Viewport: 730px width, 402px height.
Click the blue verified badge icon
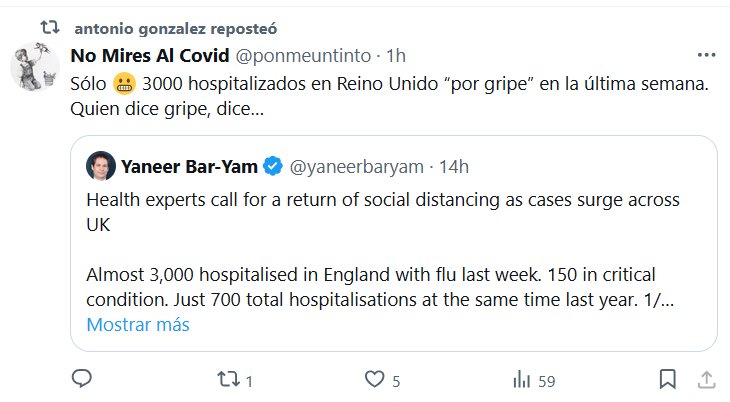[271, 165]
